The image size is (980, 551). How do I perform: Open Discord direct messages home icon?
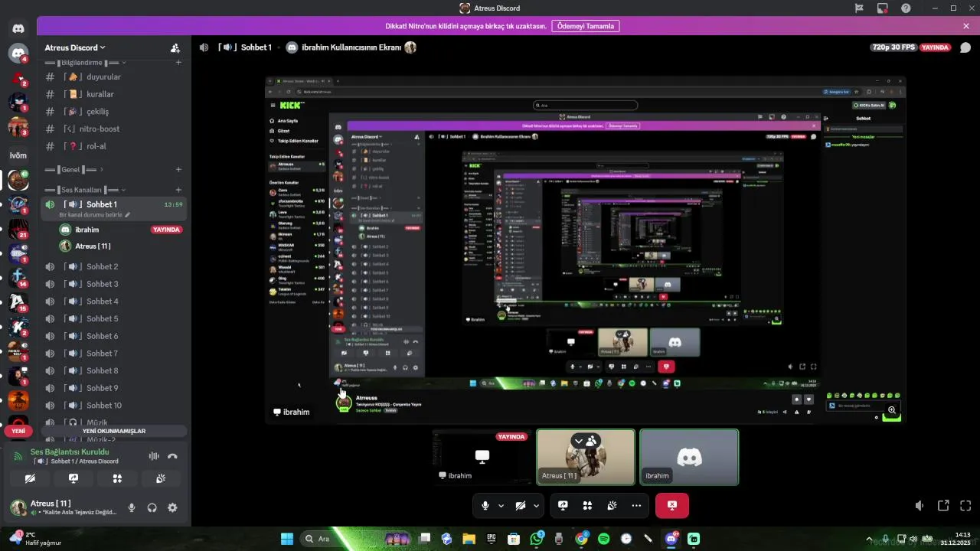click(18, 28)
